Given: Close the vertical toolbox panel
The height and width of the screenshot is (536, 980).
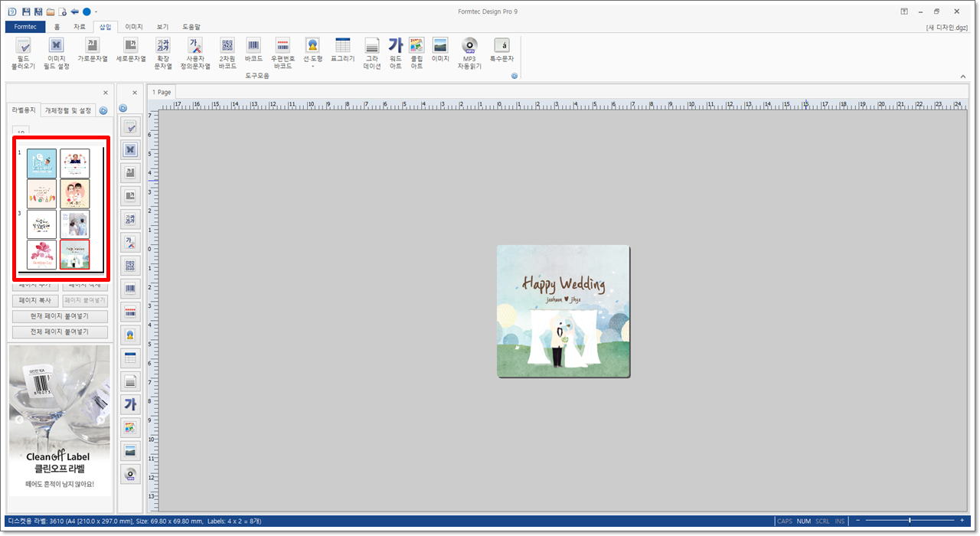Looking at the screenshot, I should coord(135,93).
